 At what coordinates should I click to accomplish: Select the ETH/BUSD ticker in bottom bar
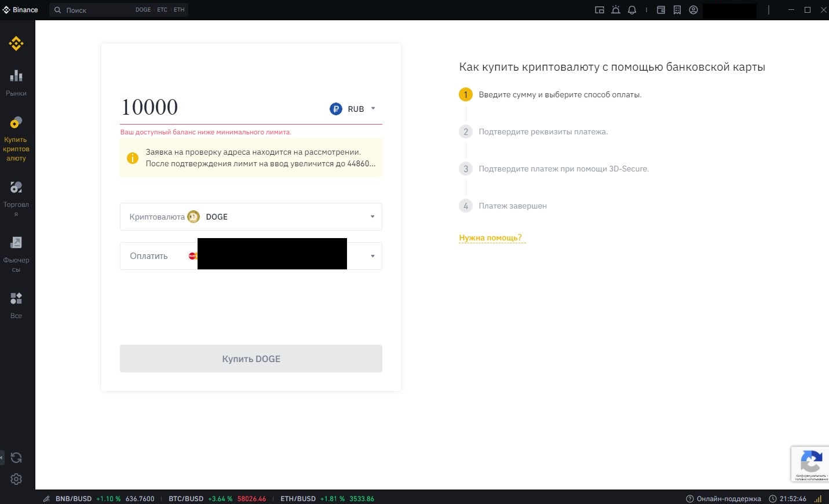pos(327,499)
